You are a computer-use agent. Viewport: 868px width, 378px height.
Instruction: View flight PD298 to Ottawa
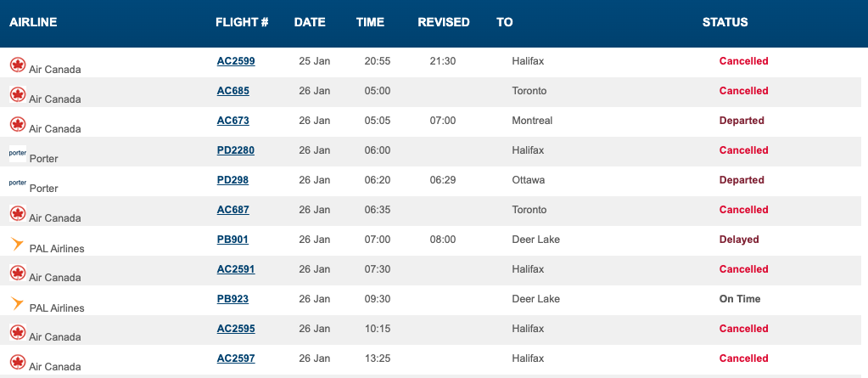click(x=232, y=180)
